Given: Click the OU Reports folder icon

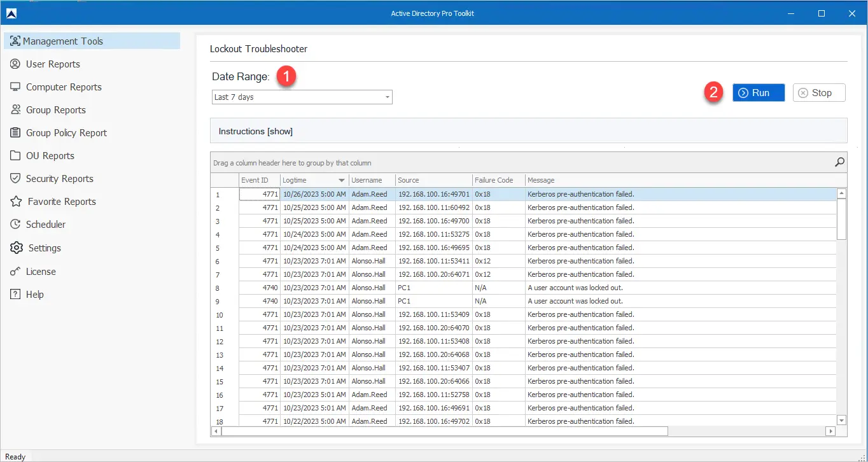Looking at the screenshot, I should click(15, 156).
